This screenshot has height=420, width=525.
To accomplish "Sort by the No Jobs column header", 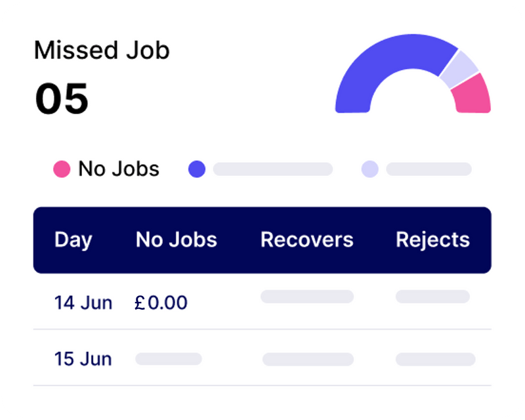I will [177, 240].
